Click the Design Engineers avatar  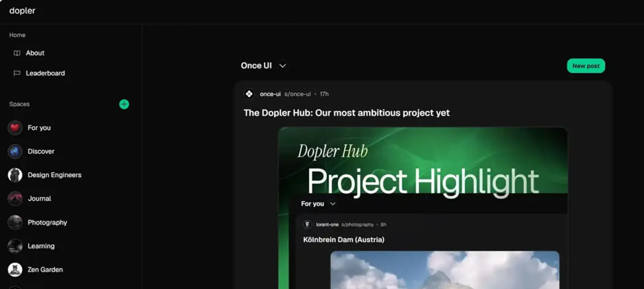tap(15, 175)
